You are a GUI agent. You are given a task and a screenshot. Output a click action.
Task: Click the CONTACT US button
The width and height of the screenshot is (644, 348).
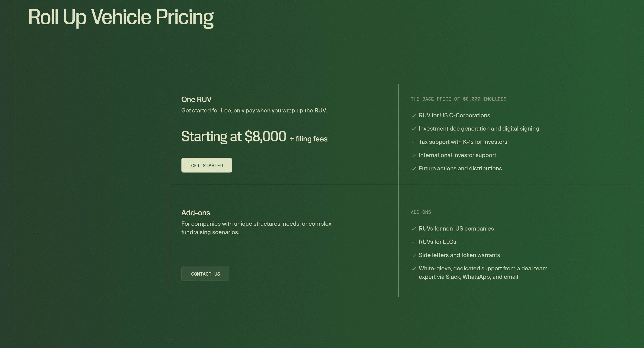205,274
